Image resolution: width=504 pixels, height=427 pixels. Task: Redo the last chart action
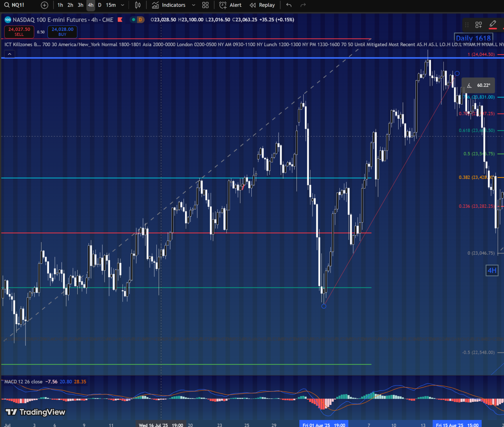pyautogui.click(x=303, y=5)
